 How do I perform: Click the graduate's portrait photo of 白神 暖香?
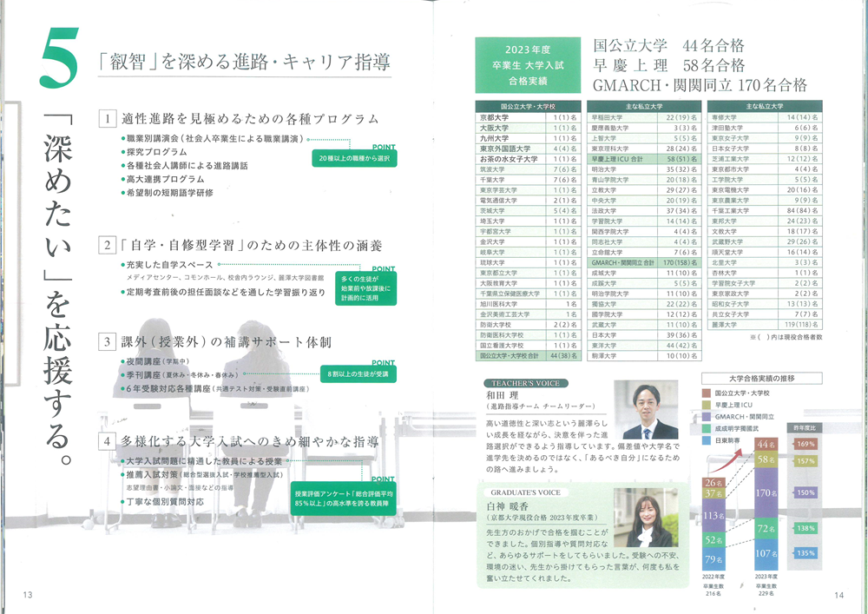pyautogui.click(x=646, y=517)
